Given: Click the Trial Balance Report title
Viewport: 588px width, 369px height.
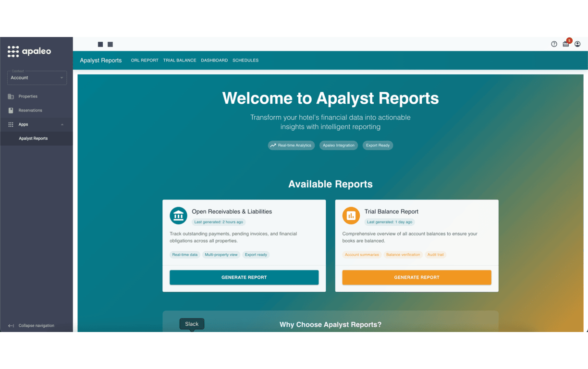Looking at the screenshot, I should [x=392, y=211].
